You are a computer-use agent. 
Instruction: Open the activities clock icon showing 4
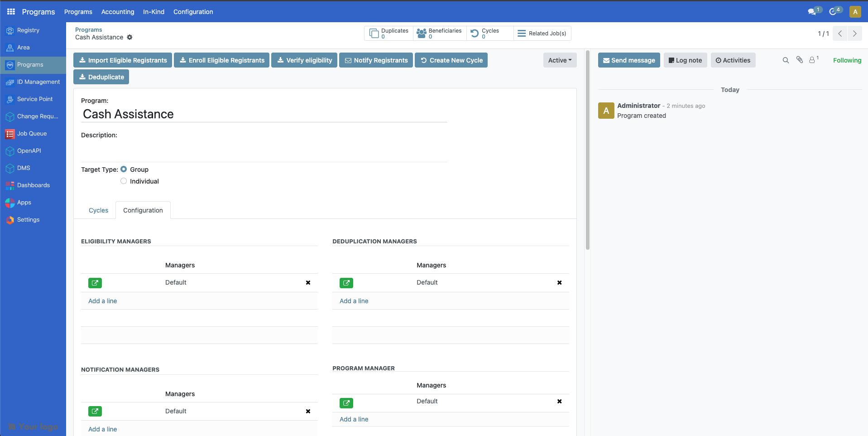click(834, 11)
